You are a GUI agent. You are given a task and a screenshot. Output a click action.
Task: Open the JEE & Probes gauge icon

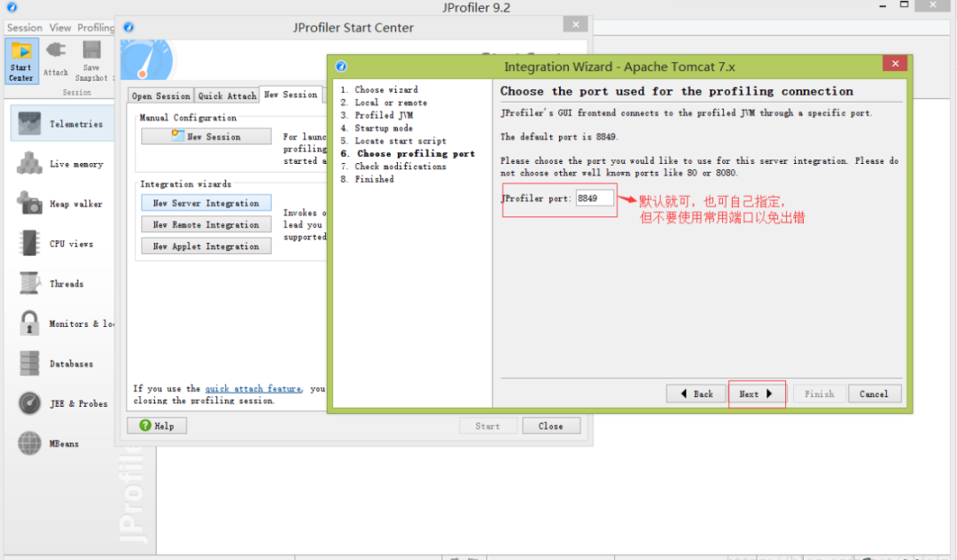29,403
